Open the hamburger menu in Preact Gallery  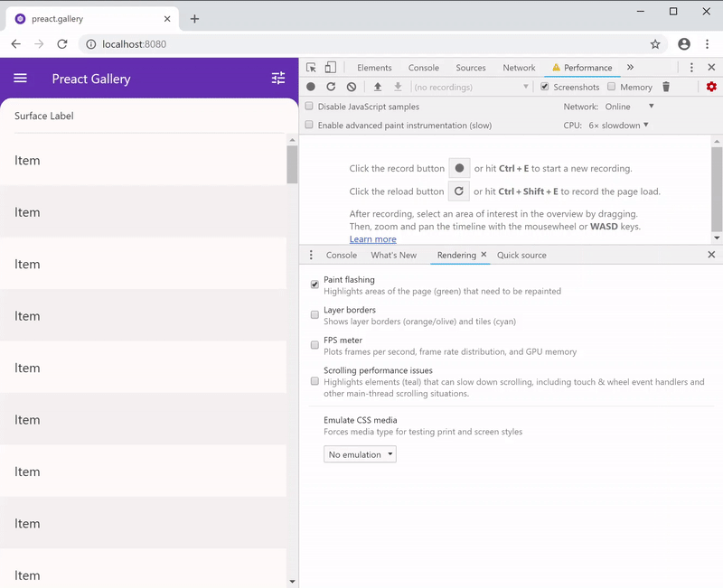(20, 79)
